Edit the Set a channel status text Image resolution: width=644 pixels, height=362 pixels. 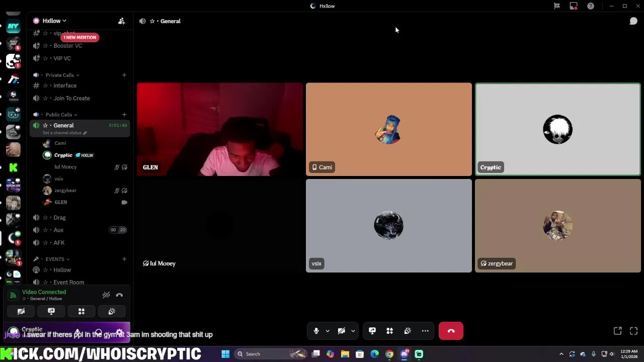click(64, 133)
